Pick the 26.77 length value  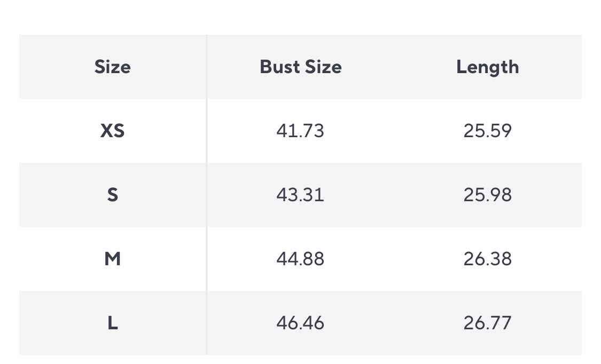487,323
